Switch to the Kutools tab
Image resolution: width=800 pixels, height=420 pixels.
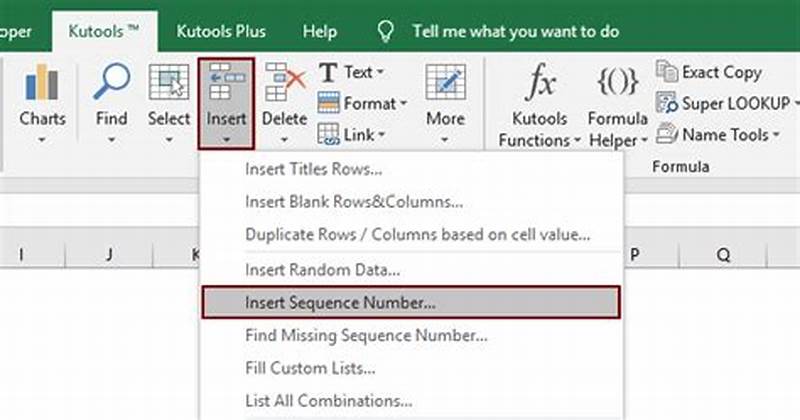click(105, 31)
